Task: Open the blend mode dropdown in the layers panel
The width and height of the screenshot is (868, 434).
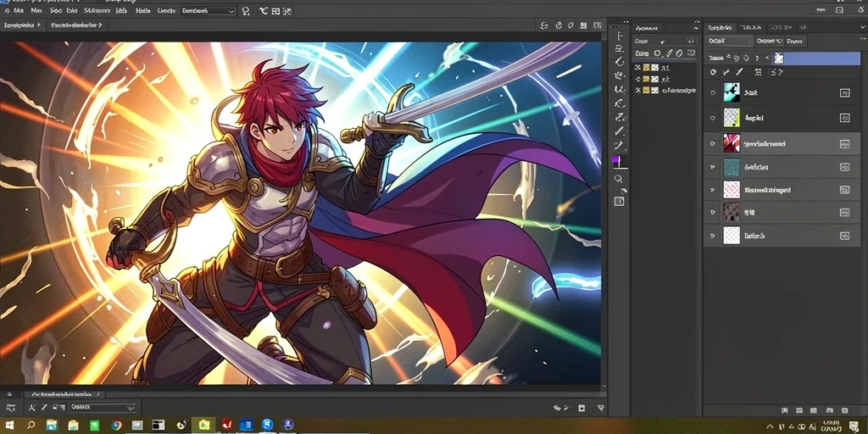Action: [x=730, y=41]
